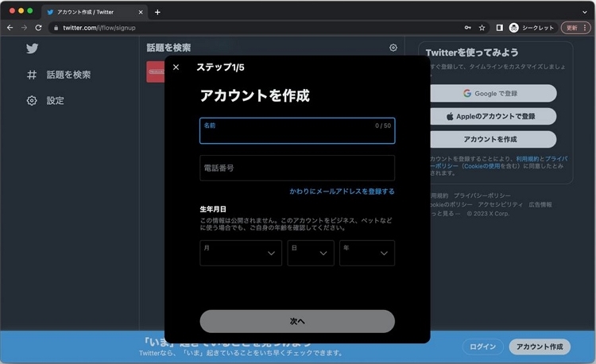This screenshot has height=364, width=596.
Task: Bookmark page with star icon
Action: [x=482, y=28]
